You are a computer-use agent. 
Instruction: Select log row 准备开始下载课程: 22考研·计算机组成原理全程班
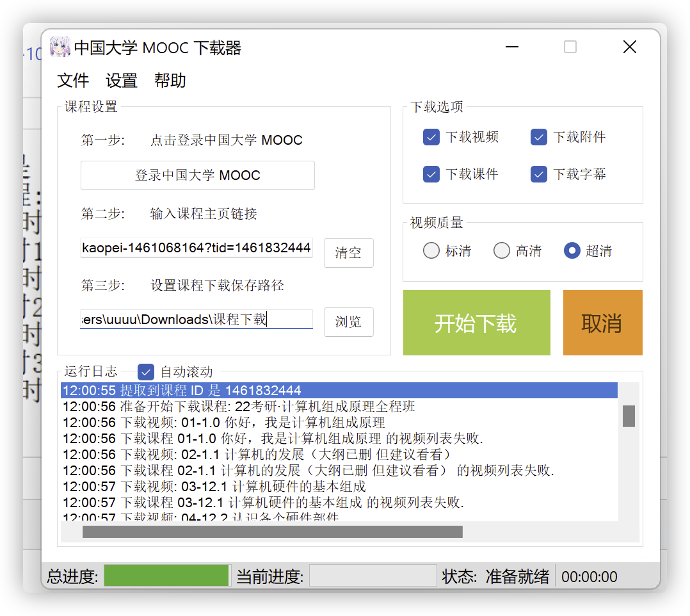339,407
